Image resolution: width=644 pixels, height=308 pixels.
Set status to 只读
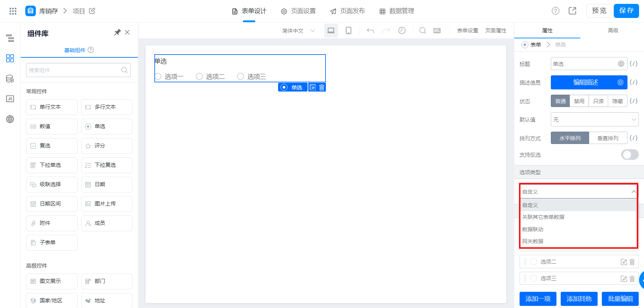point(598,101)
